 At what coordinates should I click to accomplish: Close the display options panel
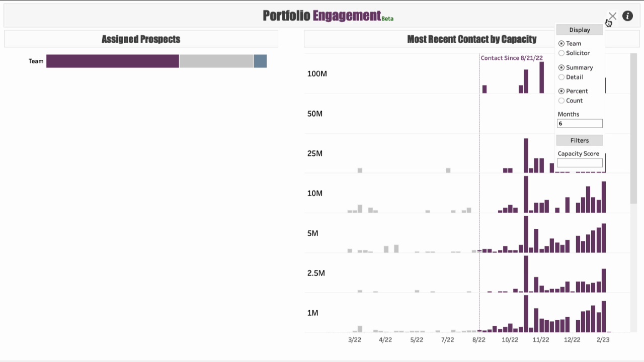tap(612, 17)
